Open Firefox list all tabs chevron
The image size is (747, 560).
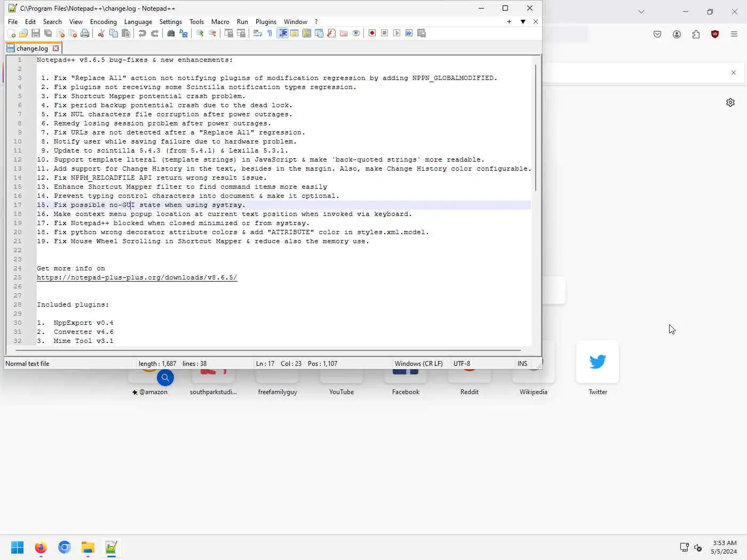pyautogui.click(x=641, y=11)
